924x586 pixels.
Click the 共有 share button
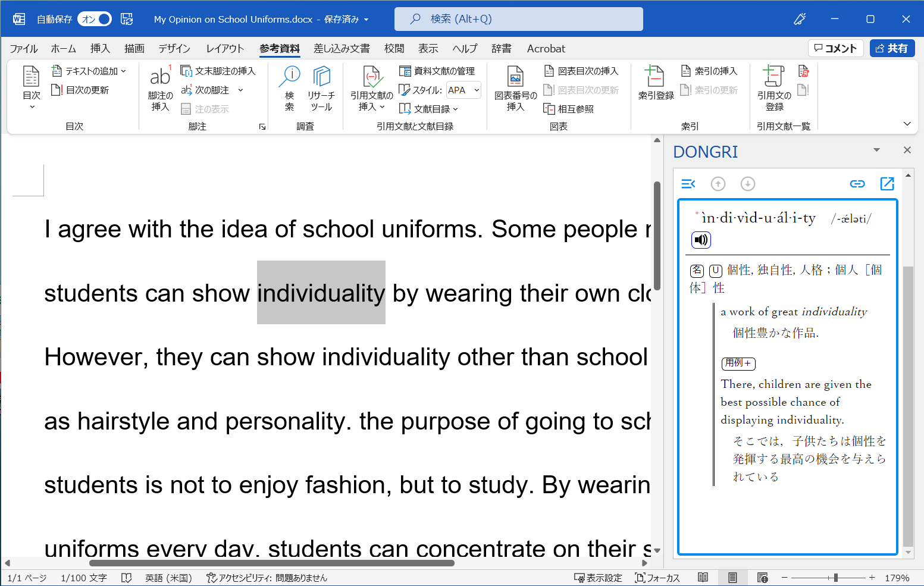(892, 48)
